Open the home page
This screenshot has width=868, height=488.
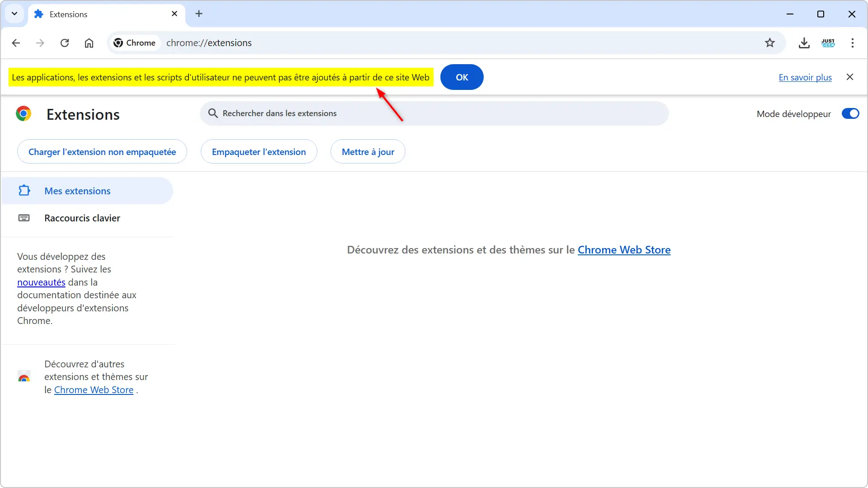tap(89, 43)
